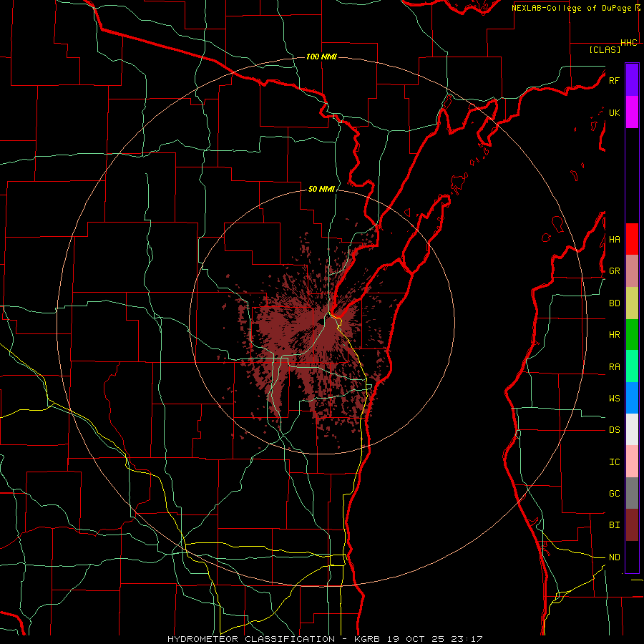Select the IC light pink legend swatch

632,462
